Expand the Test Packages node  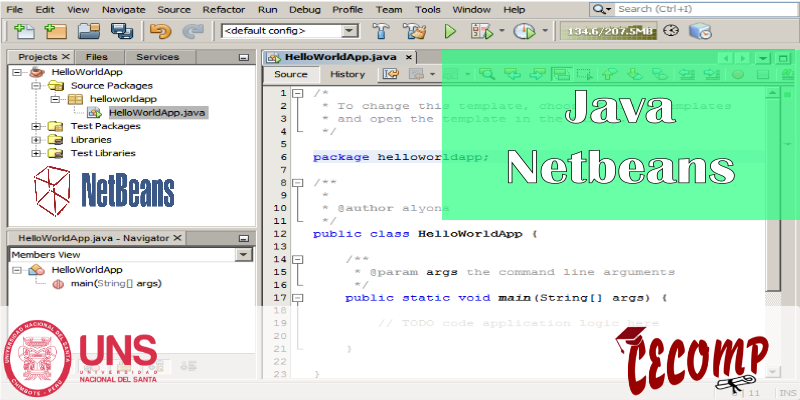pyautogui.click(x=36, y=126)
